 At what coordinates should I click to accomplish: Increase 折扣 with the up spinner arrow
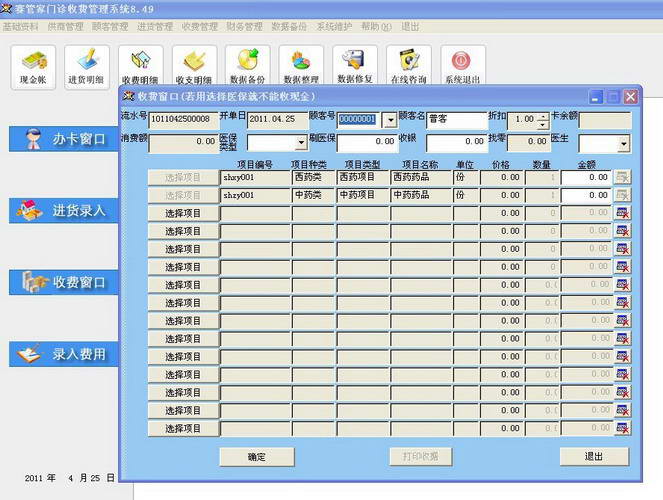[x=542, y=116]
